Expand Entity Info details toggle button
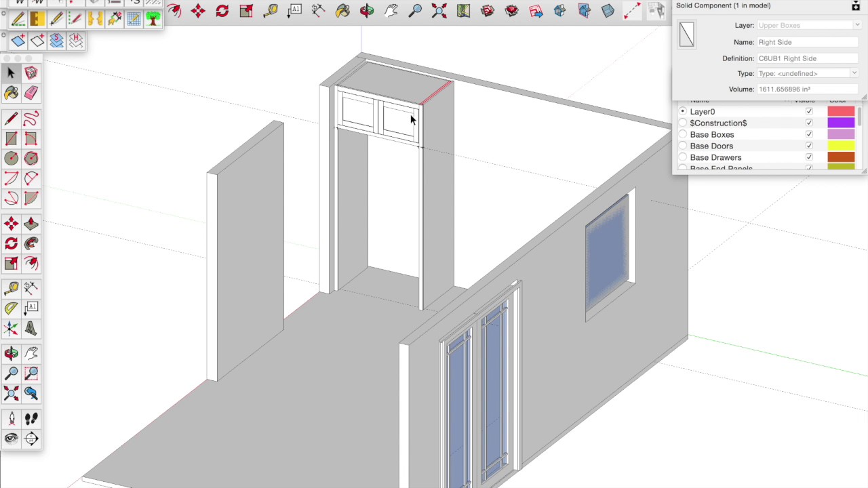The image size is (868, 488). [856, 6]
